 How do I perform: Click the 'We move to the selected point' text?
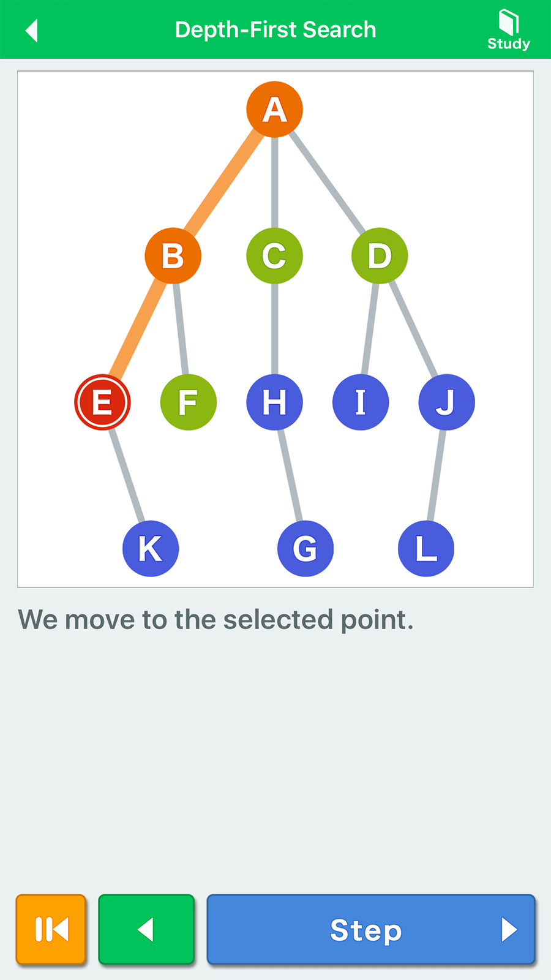tap(216, 620)
